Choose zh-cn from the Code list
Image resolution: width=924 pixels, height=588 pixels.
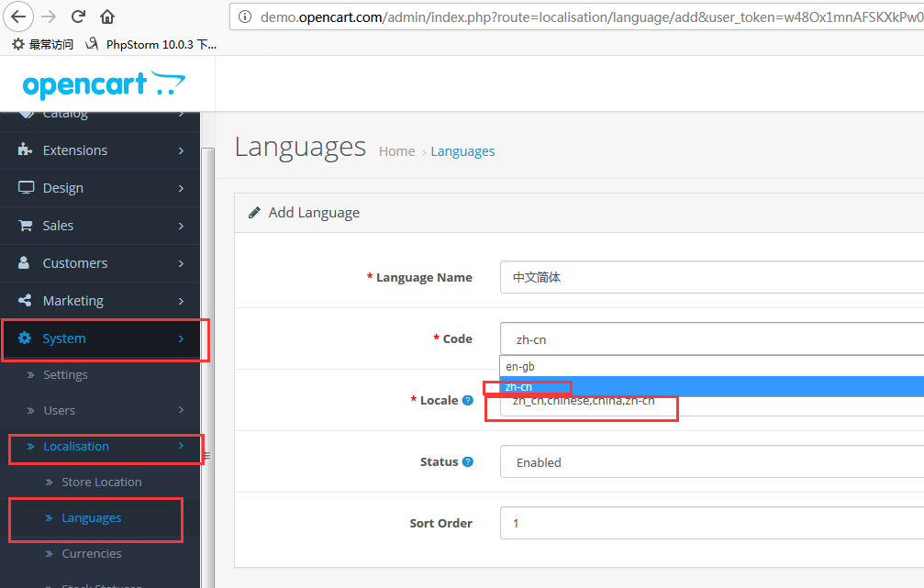point(712,386)
